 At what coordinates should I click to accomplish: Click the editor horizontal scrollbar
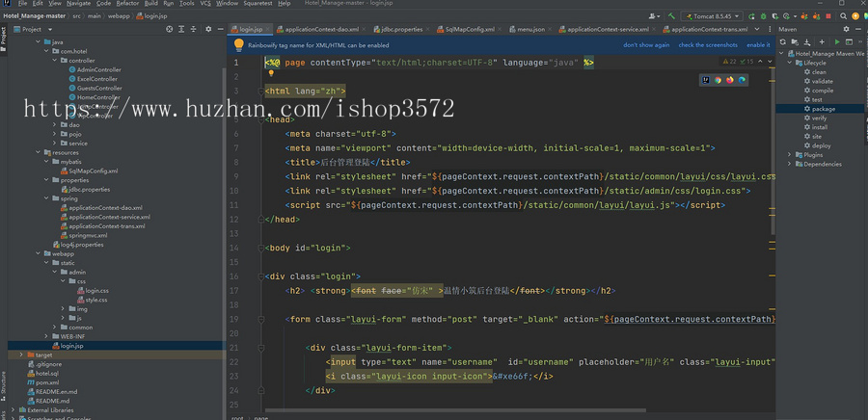coord(455,410)
